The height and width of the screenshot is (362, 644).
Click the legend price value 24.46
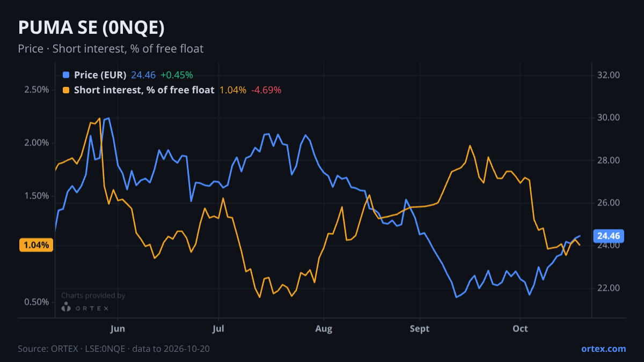(143, 75)
